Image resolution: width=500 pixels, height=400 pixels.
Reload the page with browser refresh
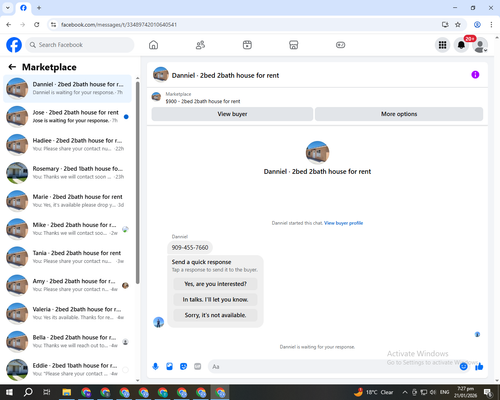(37, 25)
